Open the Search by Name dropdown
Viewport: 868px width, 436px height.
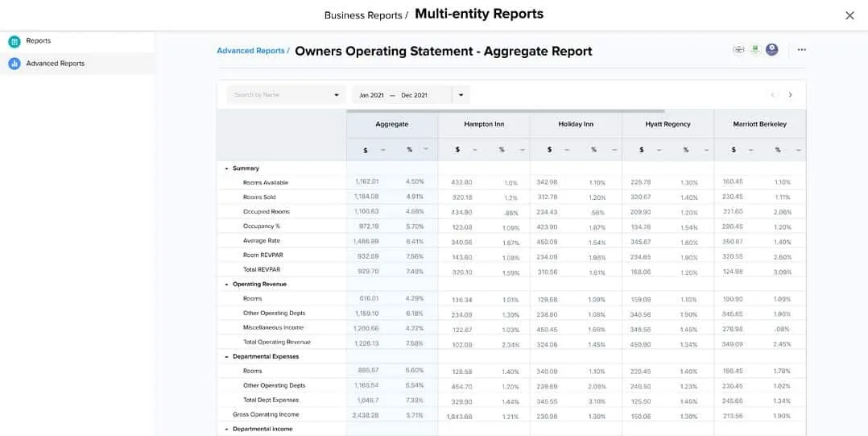(286, 95)
